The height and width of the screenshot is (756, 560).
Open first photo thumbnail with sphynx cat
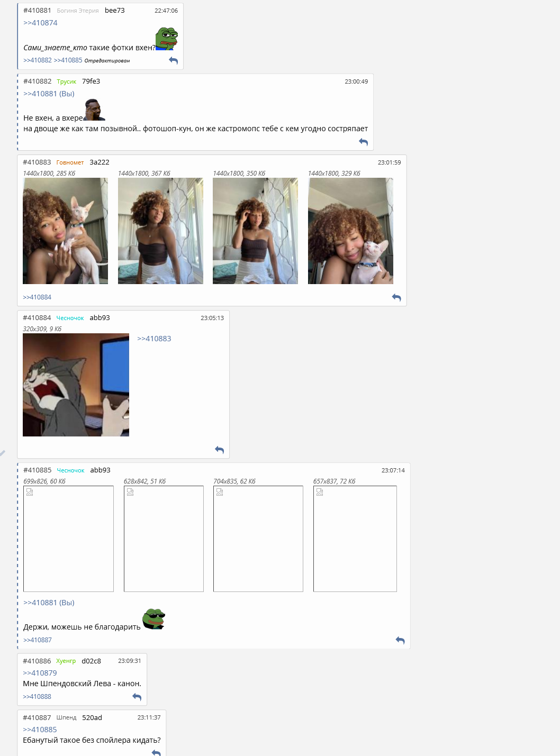(65, 231)
